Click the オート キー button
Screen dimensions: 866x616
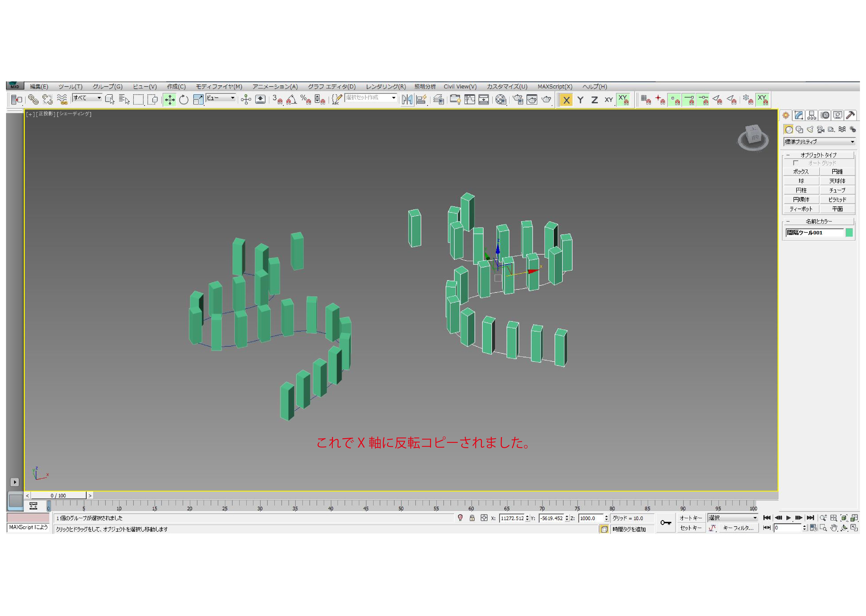tap(690, 518)
